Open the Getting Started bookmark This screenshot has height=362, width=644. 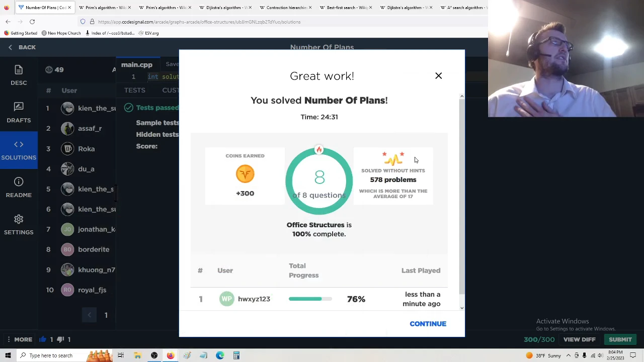[20, 33]
